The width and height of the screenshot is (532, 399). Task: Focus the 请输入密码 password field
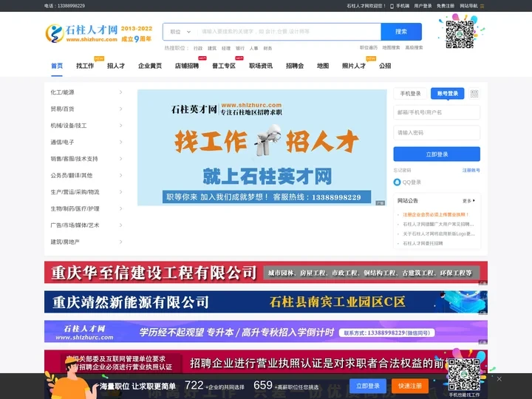tap(437, 133)
